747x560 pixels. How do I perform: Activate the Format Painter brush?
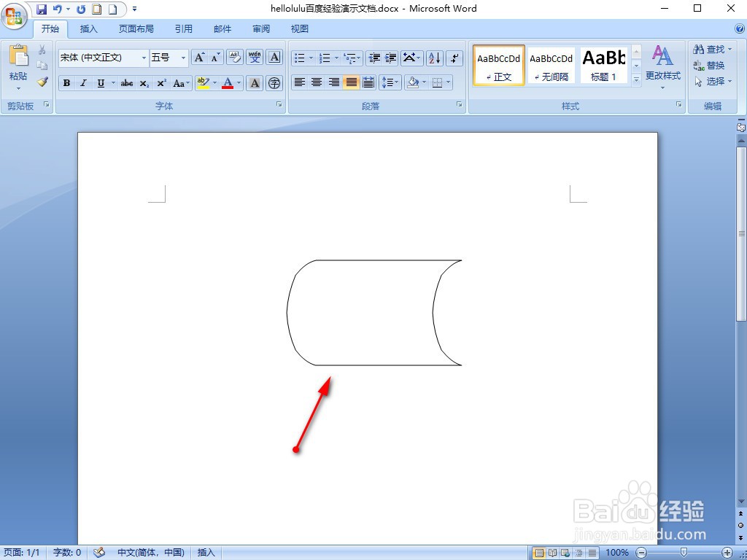tap(42, 82)
